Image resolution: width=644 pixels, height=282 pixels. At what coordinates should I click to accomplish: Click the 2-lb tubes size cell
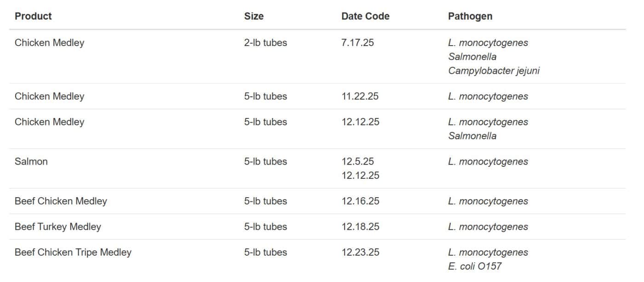[x=265, y=43]
